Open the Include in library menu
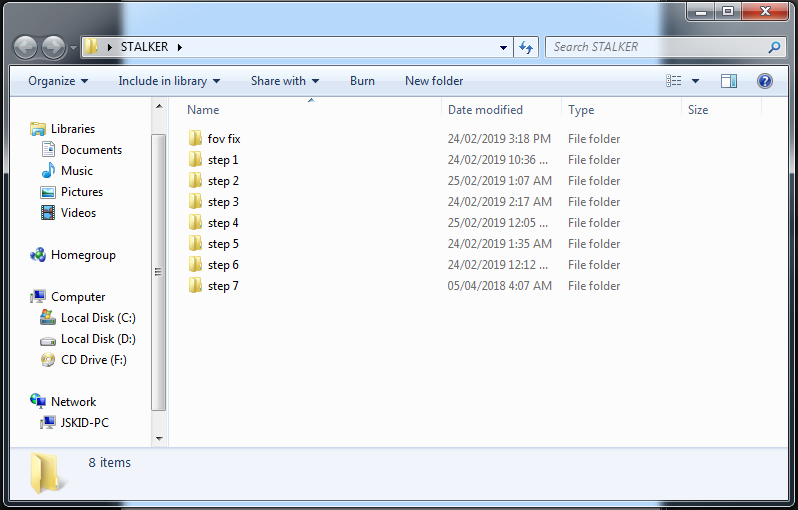 [x=169, y=81]
